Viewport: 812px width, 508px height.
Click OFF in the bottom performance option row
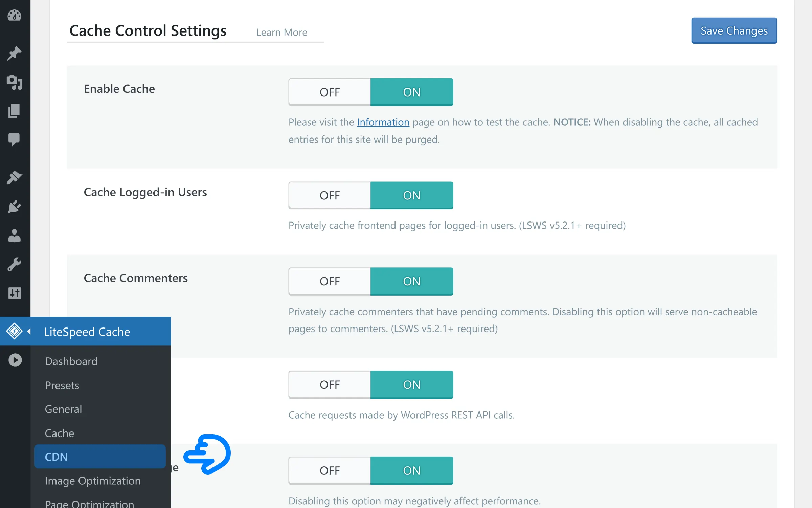pyautogui.click(x=330, y=471)
